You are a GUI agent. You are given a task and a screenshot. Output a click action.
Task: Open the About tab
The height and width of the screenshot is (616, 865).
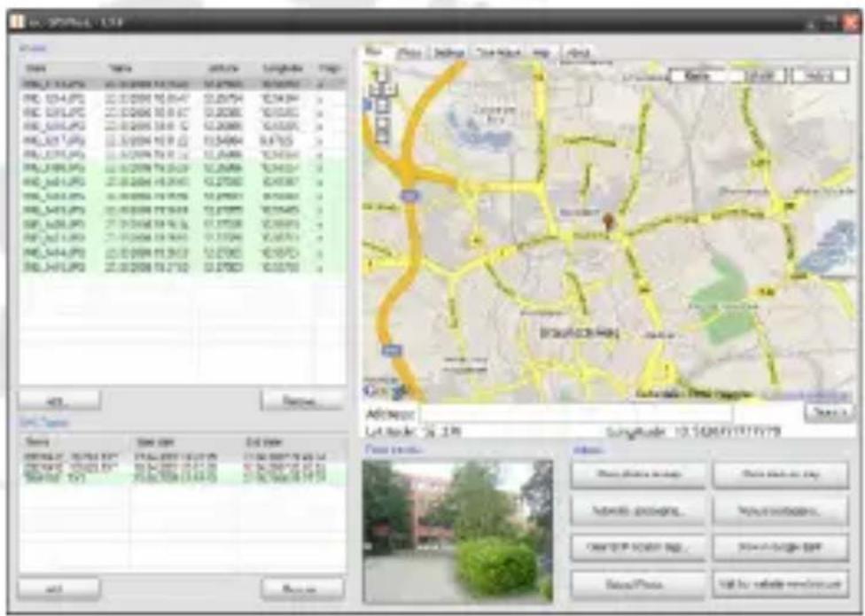tap(578, 52)
